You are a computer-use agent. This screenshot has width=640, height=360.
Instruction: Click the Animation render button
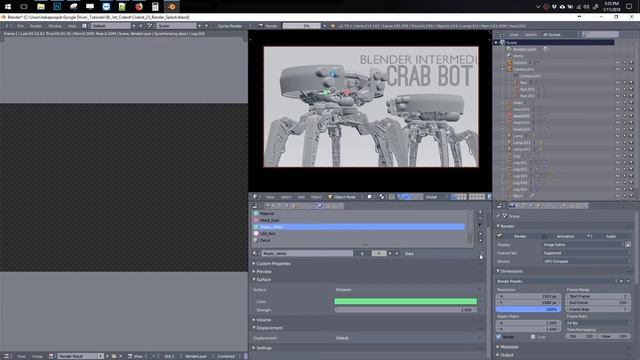(x=563, y=236)
